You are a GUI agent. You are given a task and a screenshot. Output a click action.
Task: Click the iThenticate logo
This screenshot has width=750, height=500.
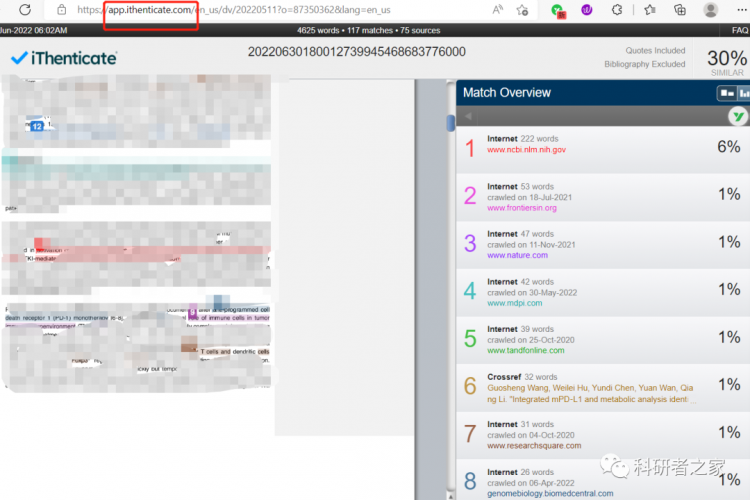tap(64, 58)
